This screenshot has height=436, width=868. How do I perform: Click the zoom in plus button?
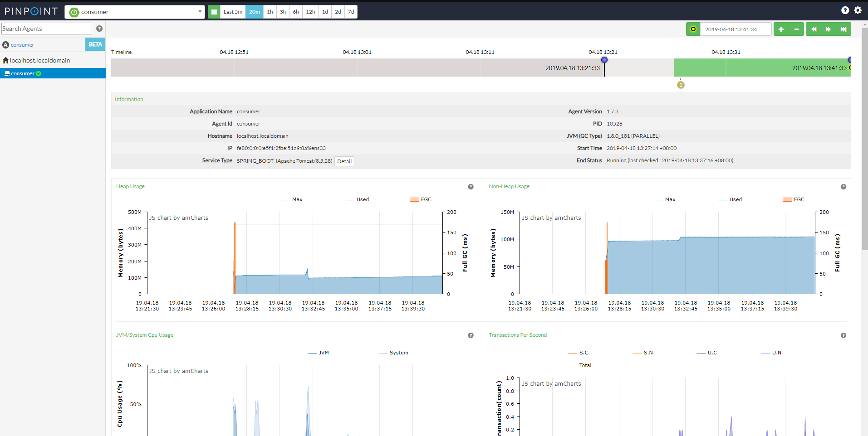pos(781,29)
